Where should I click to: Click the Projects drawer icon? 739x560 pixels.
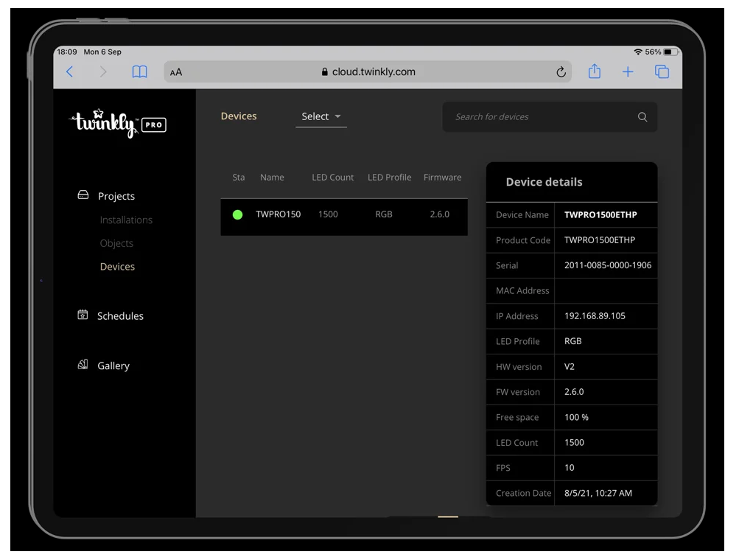tap(83, 195)
